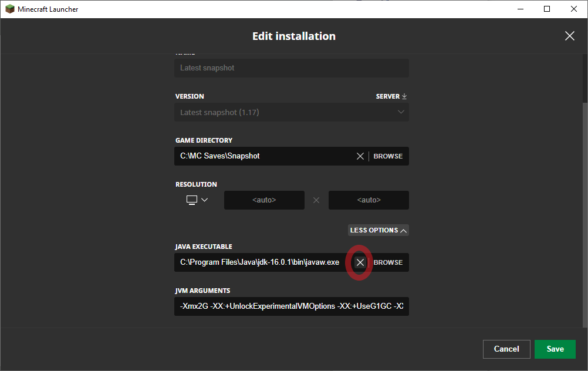Click the Name field Latest snapshot
Viewport: 588px width, 371px height.
(292, 68)
